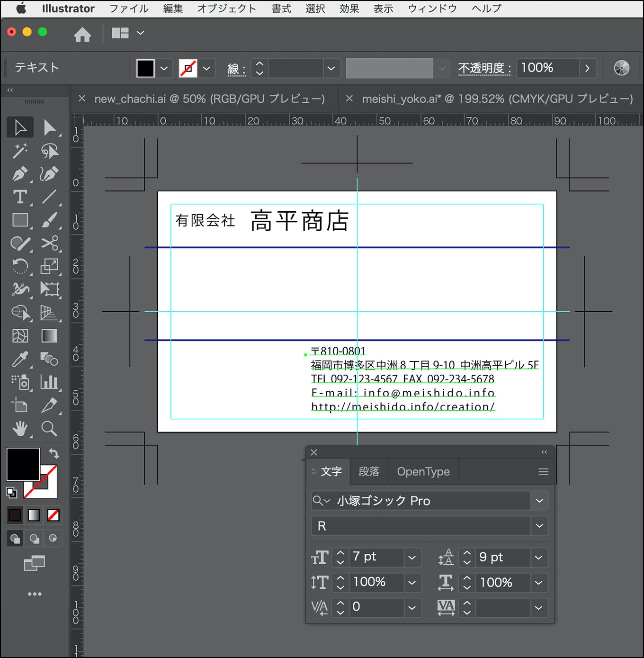This screenshot has height=658, width=644.
Task: Select the Eyedropper tool
Action: click(x=20, y=359)
